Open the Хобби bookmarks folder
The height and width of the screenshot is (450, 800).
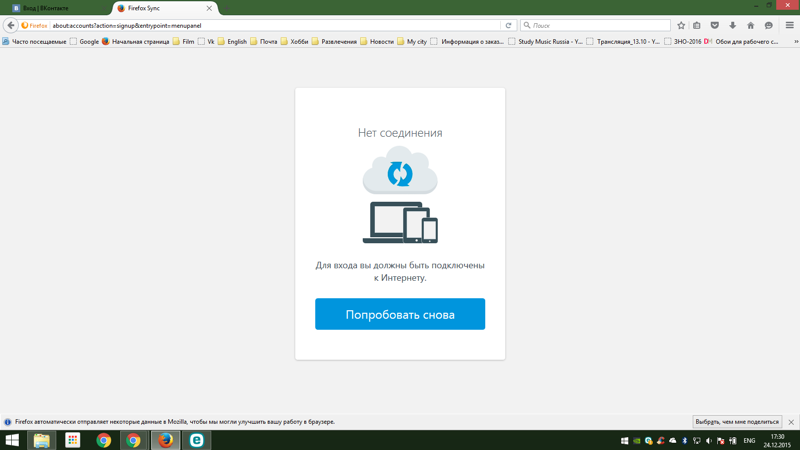tap(294, 42)
